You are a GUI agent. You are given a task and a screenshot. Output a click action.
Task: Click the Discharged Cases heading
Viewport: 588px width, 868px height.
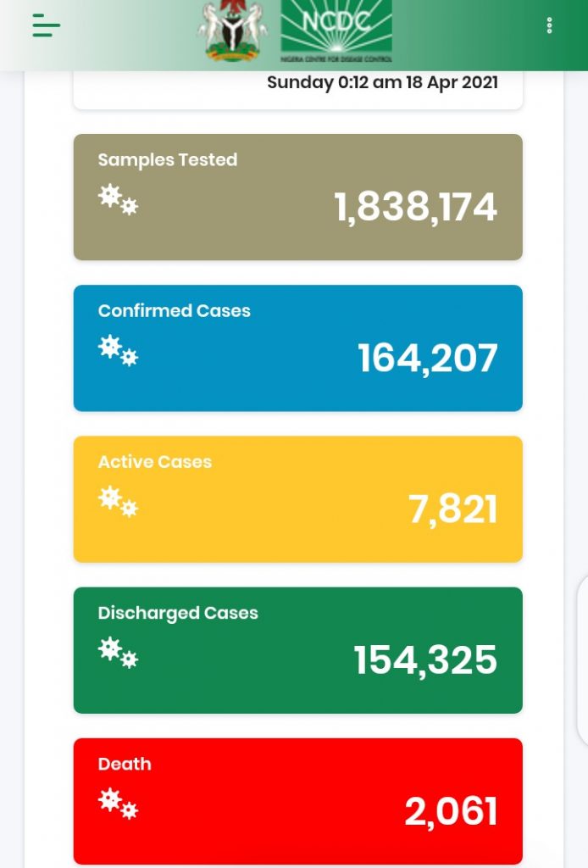click(x=178, y=613)
